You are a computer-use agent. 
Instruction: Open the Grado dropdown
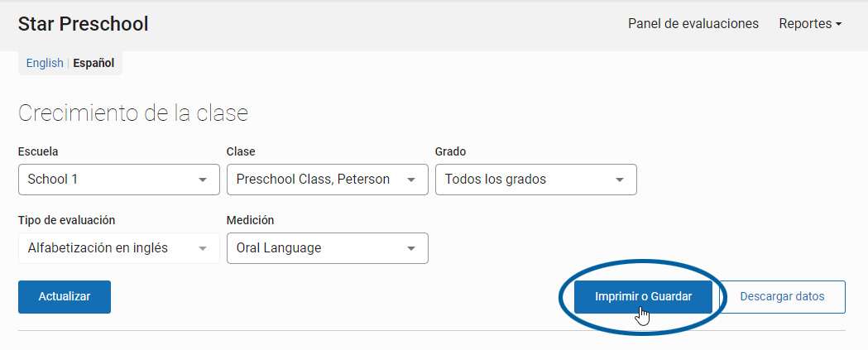(x=536, y=180)
